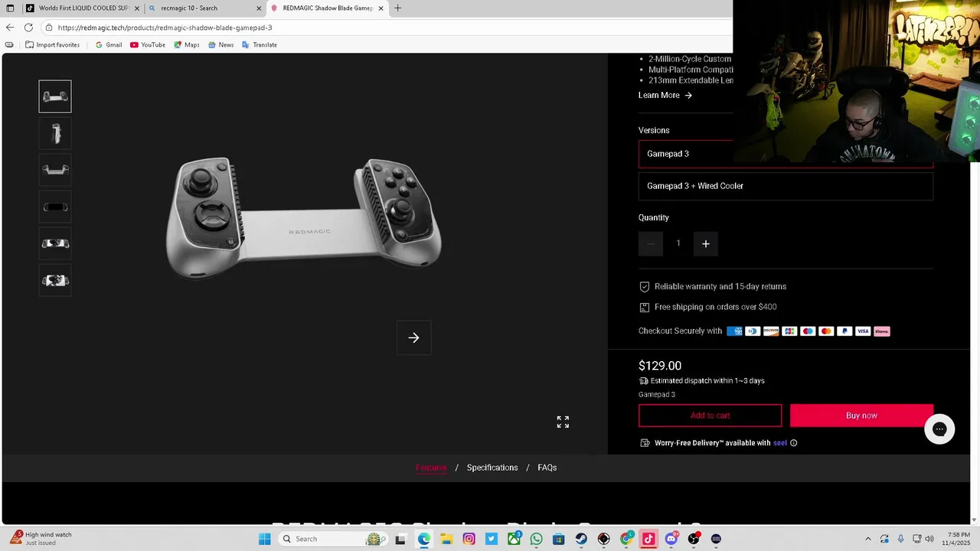The width and height of the screenshot is (980, 551).
Task: Click the Buy now button
Action: pyautogui.click(x=861, y=416)
